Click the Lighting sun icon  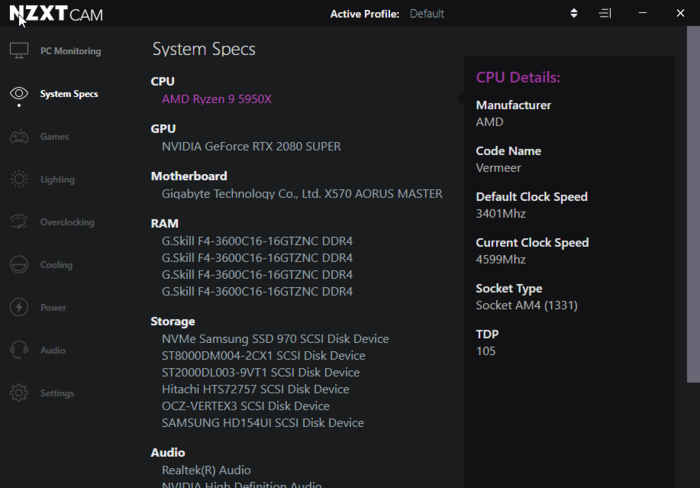coord(19,179)
